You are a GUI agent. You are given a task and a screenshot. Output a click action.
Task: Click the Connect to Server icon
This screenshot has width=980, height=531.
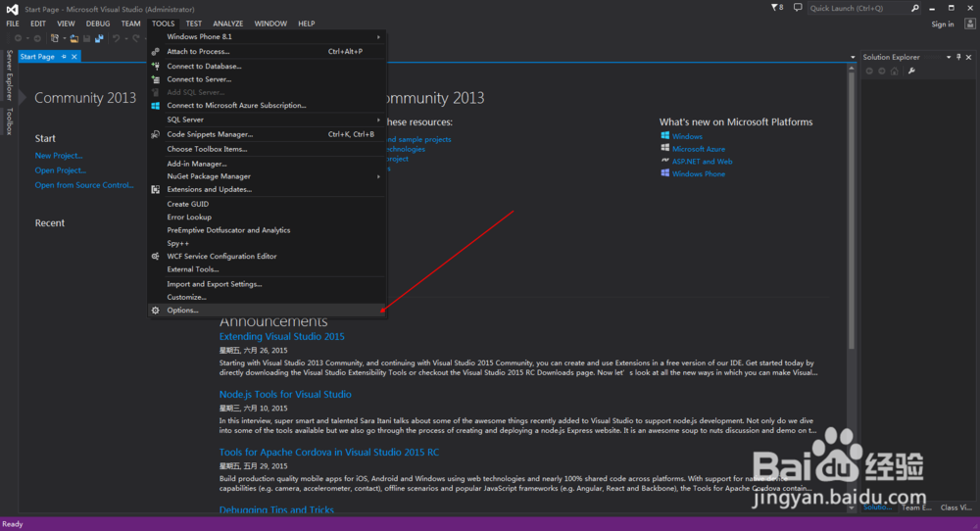pyautogui.click(x=156, y=79)
